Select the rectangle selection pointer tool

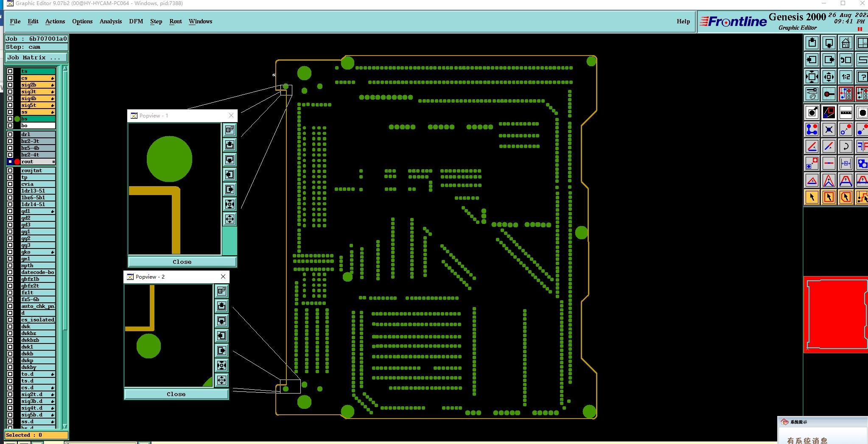click(829, 197)
